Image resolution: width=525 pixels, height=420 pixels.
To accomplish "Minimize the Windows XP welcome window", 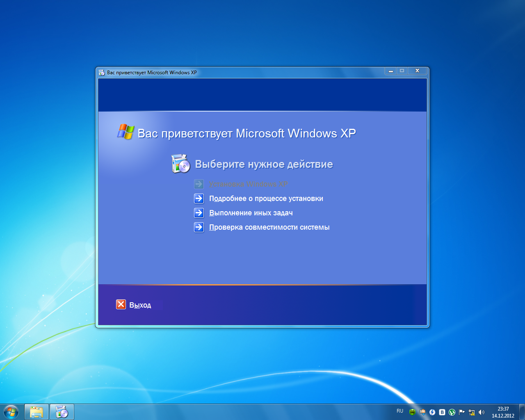I will (x=391, y=71).
